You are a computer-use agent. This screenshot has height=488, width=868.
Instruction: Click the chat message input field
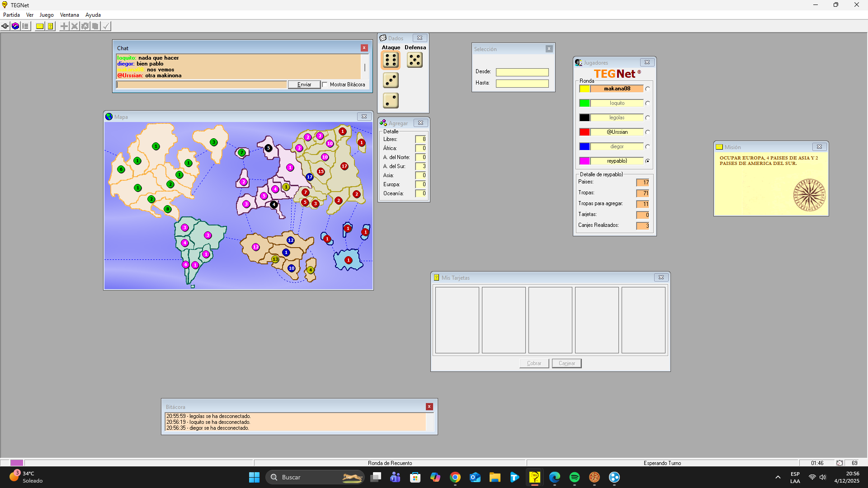pyautogui.click(x=202, y=84)
